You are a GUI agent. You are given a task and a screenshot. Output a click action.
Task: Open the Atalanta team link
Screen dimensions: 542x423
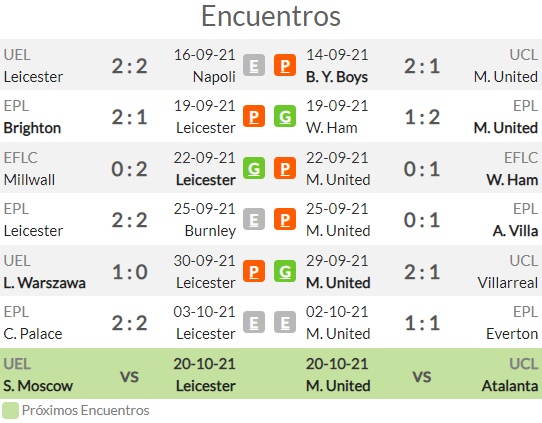pos(510,386)
